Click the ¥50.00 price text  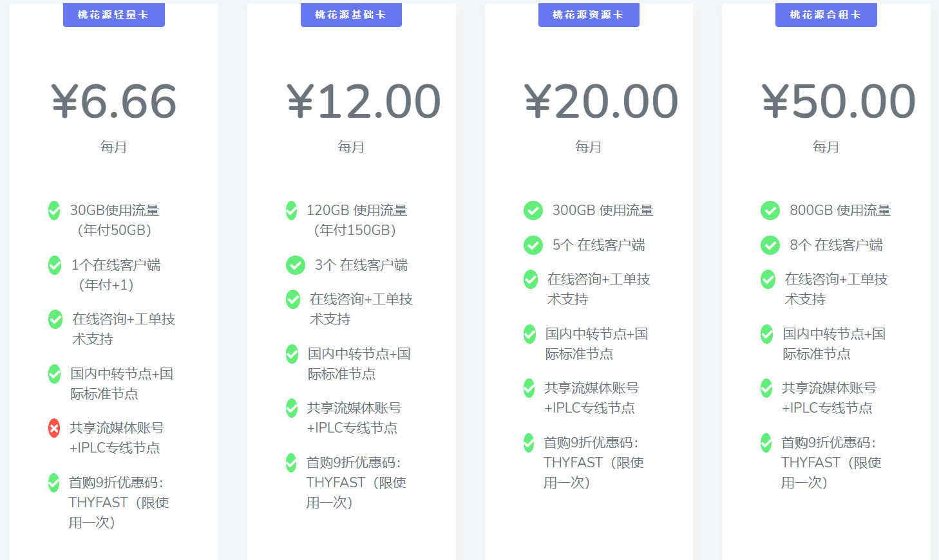(839, 102)
